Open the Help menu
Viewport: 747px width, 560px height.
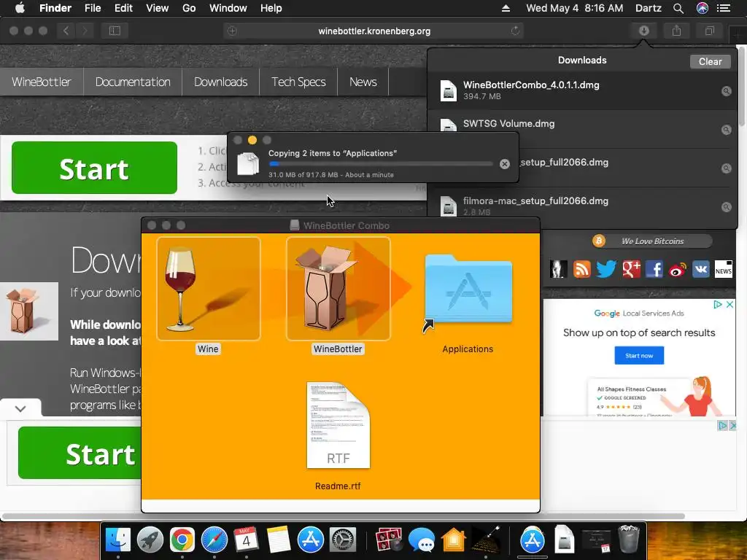pyautogui.click(x=271, y=8)
